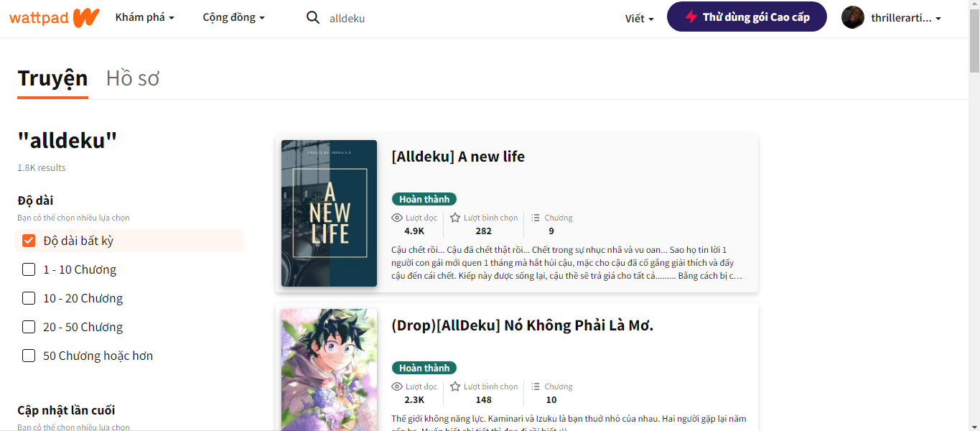Expand the Khám phá dropdown
The image size is (980, 431).
point(145,17)
